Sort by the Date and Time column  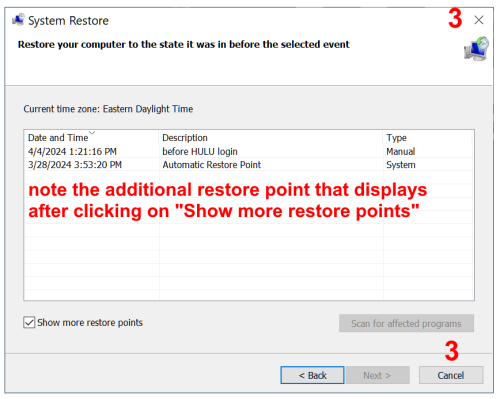[x=58, y=138]
